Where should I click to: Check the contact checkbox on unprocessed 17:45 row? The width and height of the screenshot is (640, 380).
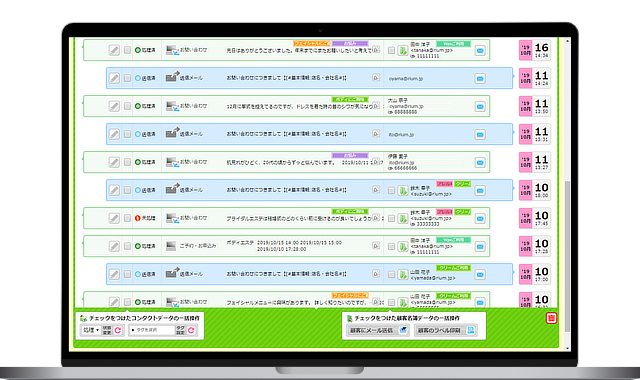[x=127, y=218]
